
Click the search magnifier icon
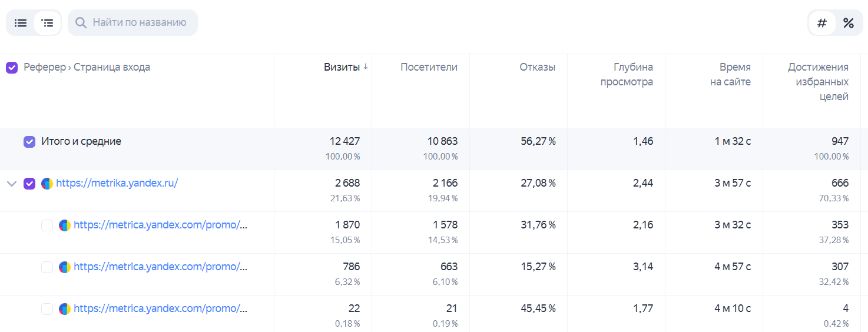click(81, 23)
